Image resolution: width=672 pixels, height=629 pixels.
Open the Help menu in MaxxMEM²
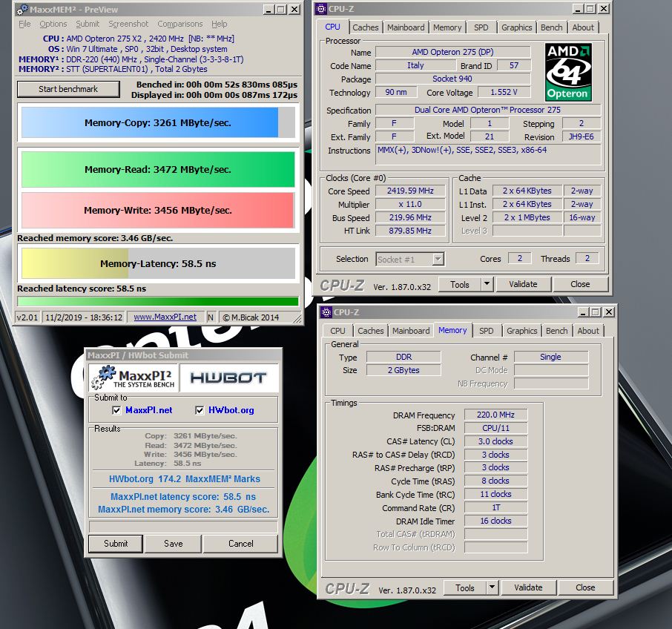219,24
